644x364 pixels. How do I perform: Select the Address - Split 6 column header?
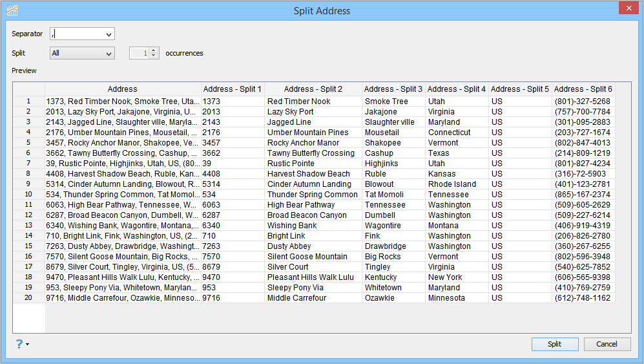583,89
